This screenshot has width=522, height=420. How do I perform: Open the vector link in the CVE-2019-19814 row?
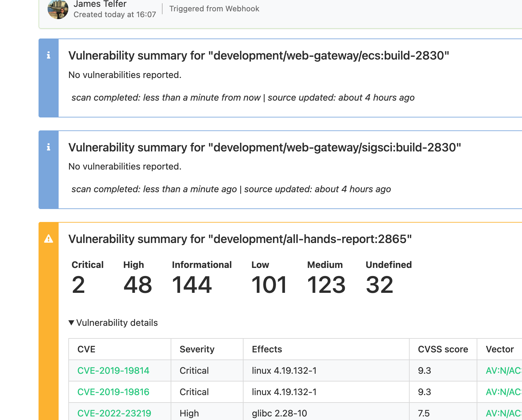[504, 370]
